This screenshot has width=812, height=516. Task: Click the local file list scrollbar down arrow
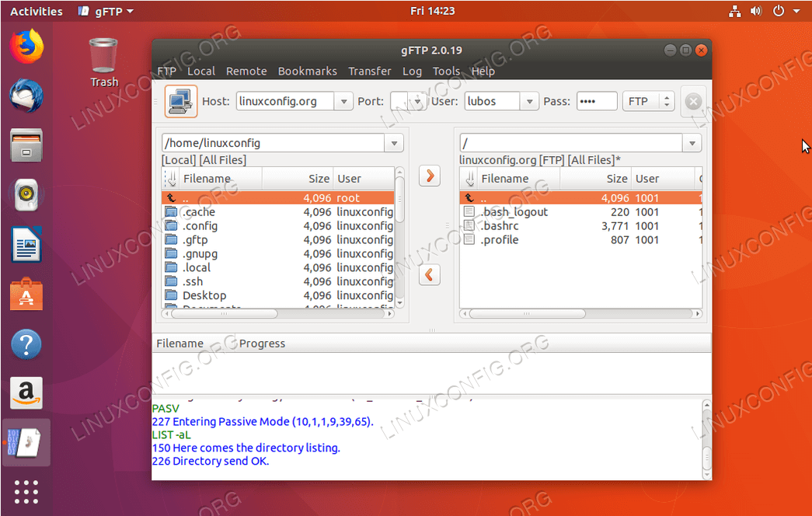(x=399, y=304)
